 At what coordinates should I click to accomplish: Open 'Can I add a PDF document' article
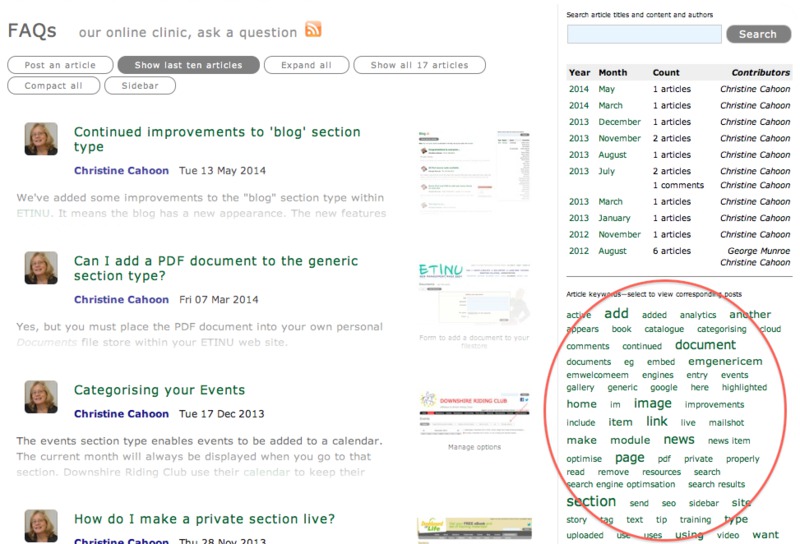pos(201,269)
